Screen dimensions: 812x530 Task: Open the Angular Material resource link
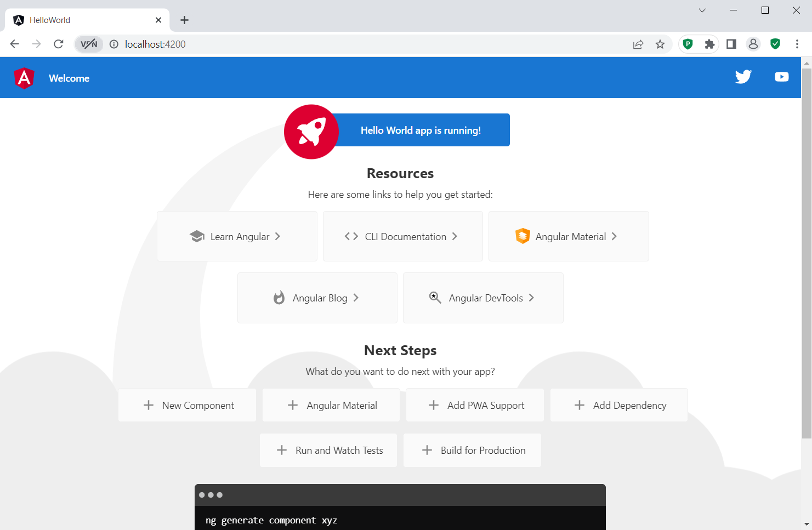[x=569, y=236]
